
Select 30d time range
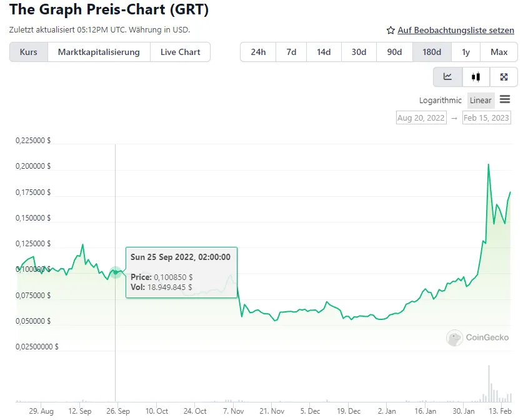[359, 52]
